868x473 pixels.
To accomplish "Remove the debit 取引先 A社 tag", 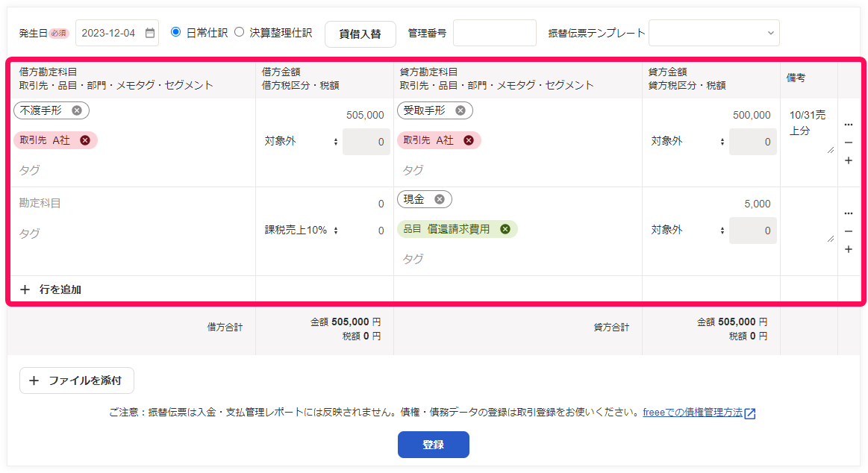I will [84, 140].
